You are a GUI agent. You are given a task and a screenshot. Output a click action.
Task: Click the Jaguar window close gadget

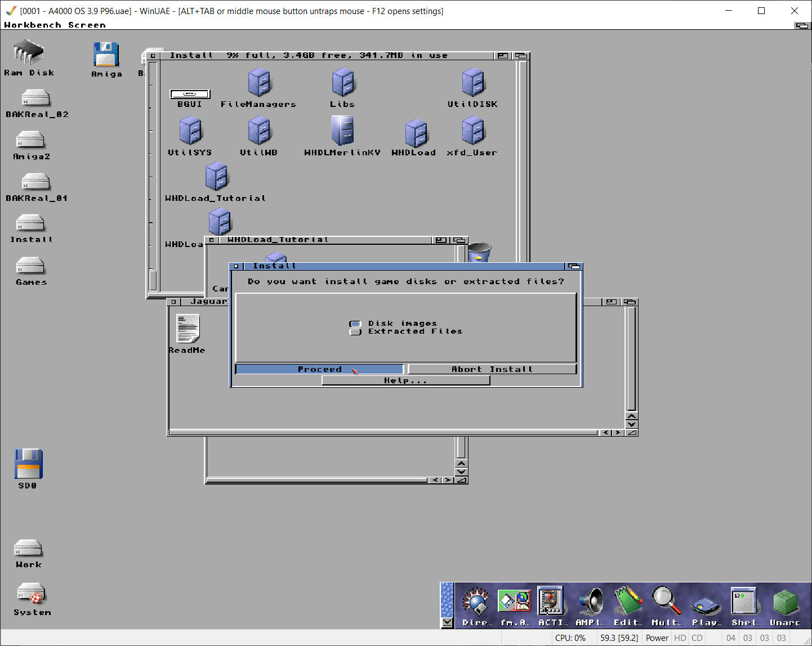[x=174, y=302]
